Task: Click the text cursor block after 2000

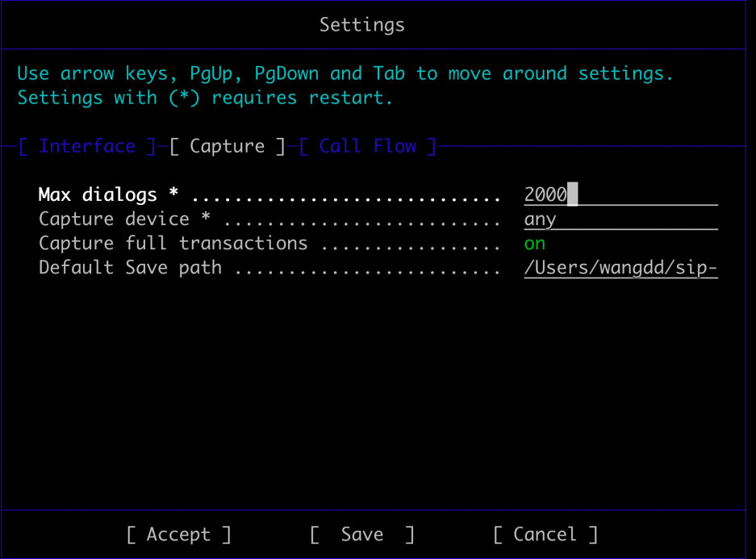Action: coord(573,195)
